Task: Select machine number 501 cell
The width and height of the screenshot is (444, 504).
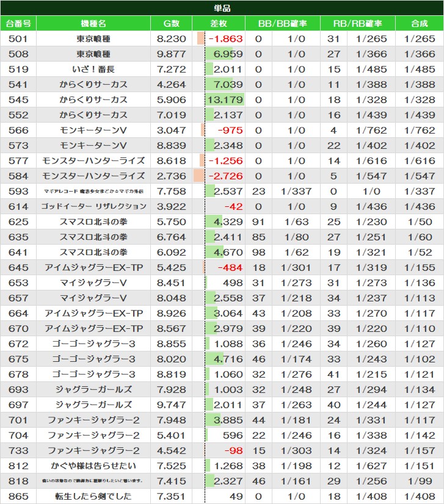Action: 18,39
